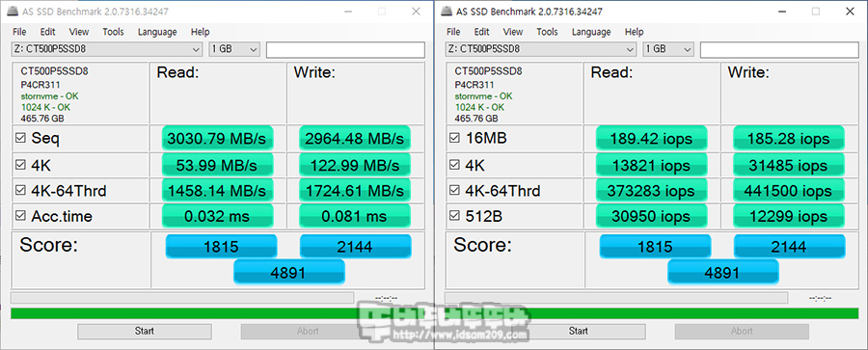Open Language menu in left window
The height and width of the screenshot is (350, 868).
click(157, 32)
